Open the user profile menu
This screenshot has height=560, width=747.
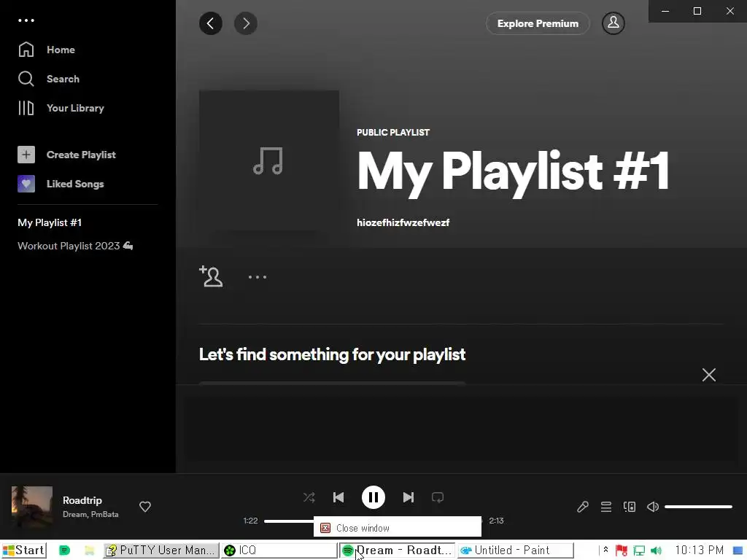(613, 23)
